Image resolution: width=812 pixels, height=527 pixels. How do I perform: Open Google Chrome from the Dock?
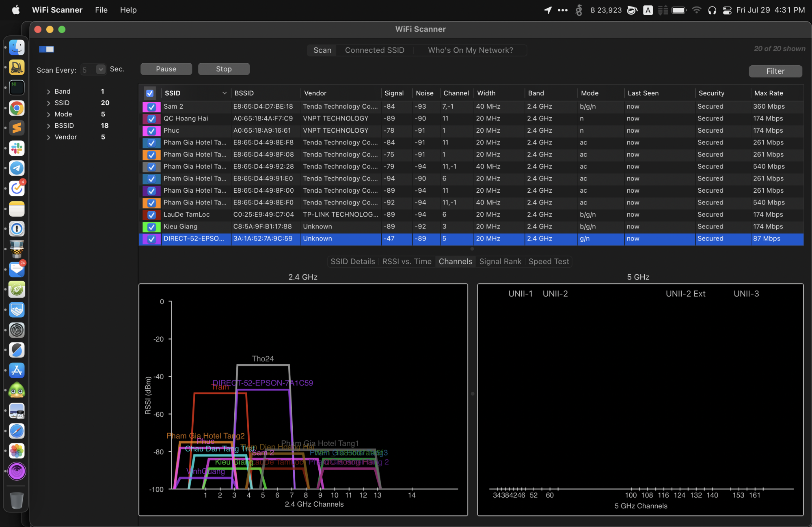pyautogui.click(x=17, y=108)
